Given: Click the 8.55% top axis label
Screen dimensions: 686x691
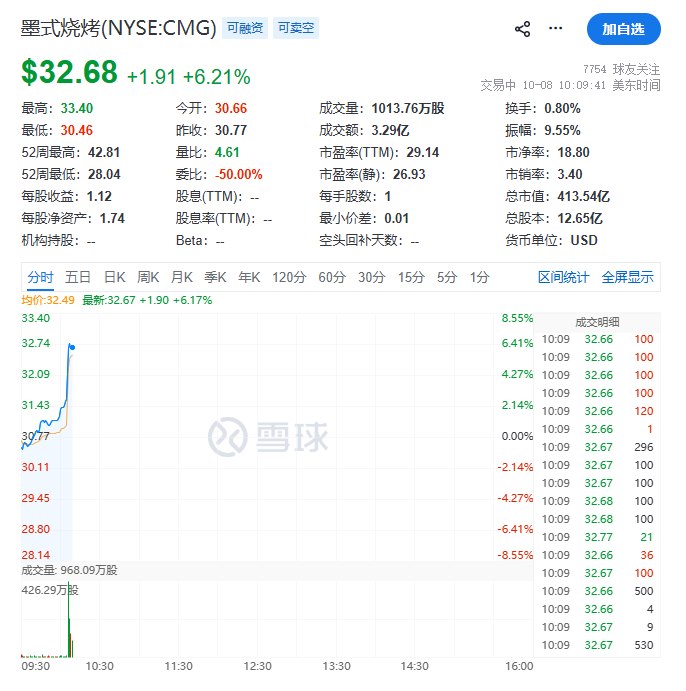Looking at the screenshot, I should [x=517, y=318].
